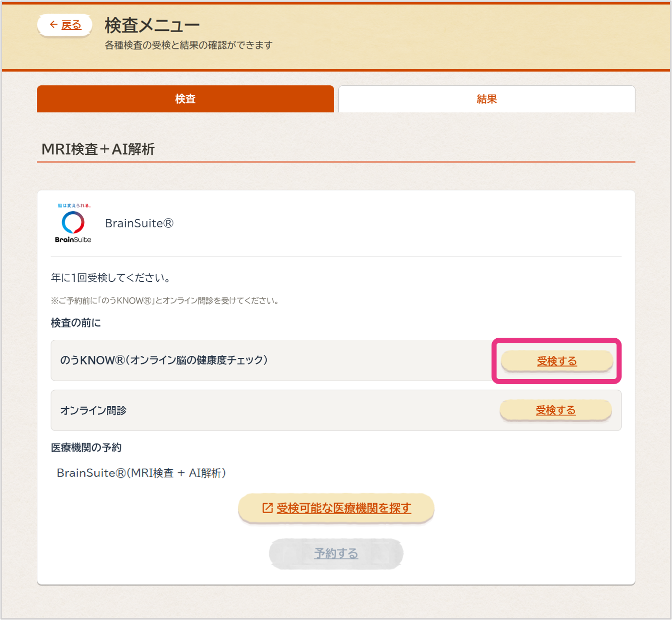Click the 医療機関の予約 subheading
672x620 pixels.
pyautogui.click(x=86, y=448)
